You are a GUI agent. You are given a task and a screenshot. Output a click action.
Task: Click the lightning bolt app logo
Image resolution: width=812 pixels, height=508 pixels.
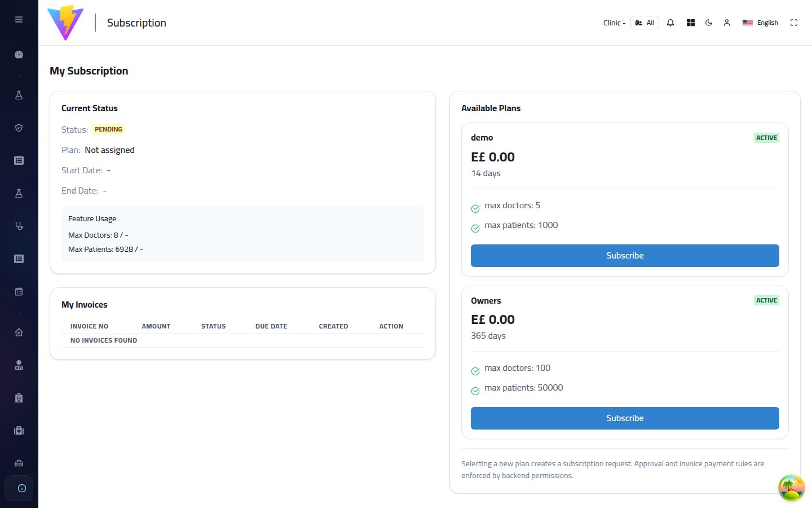pos(65,23)
